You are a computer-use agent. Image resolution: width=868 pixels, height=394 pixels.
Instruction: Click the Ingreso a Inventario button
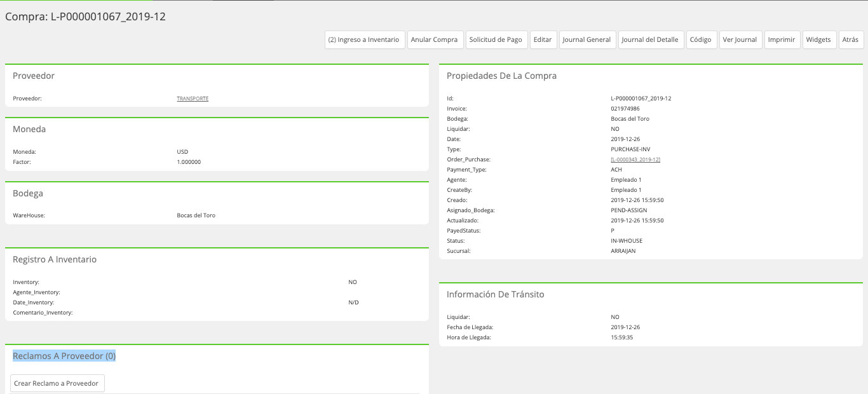point(365,39)
